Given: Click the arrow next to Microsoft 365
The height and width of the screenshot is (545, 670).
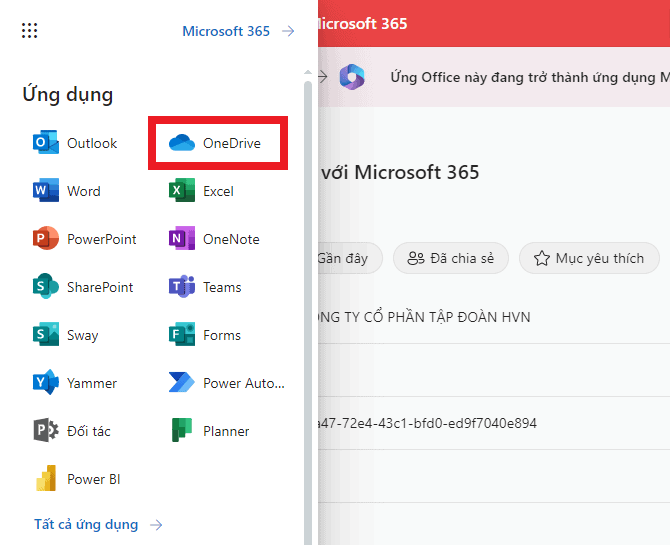Looking at the screenshot, I should point(288,31).
